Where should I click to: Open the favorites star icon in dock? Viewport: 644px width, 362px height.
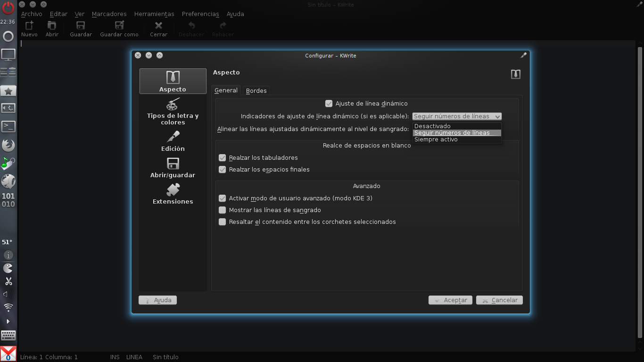click(x=8, y=90)
